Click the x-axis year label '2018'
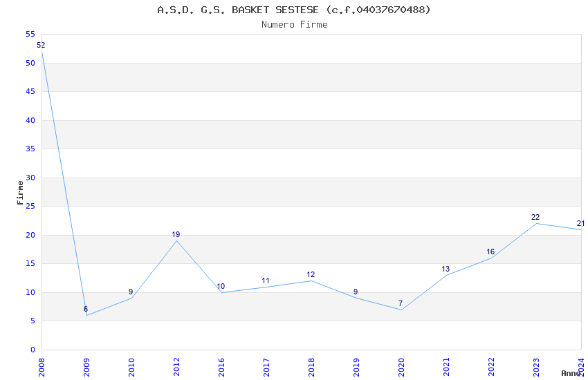The width and height of the screenshot is (588, 380). point(311,367)
